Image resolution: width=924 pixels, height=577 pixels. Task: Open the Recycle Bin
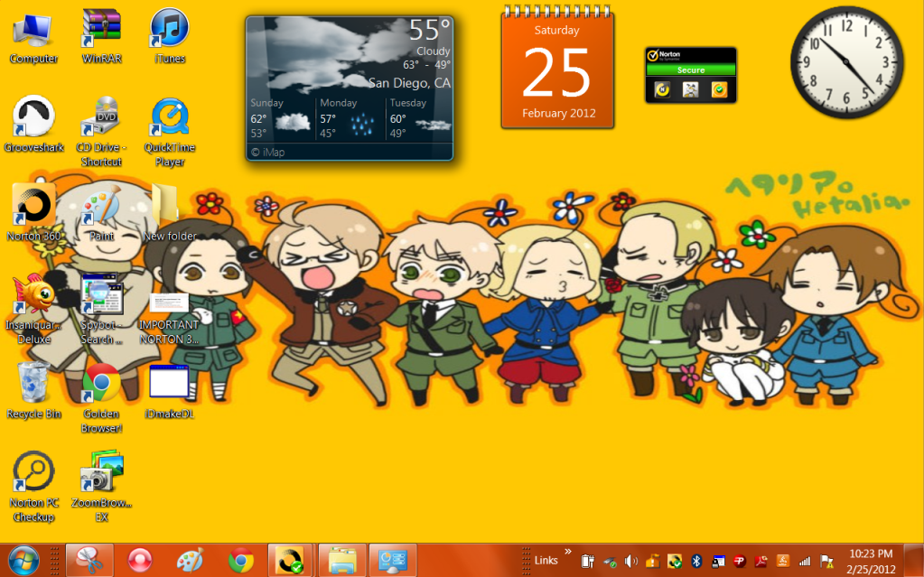point(33,391)
